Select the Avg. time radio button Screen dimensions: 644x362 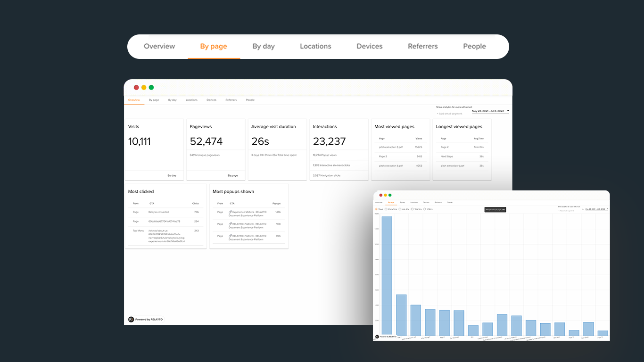[x=400, y=209]
